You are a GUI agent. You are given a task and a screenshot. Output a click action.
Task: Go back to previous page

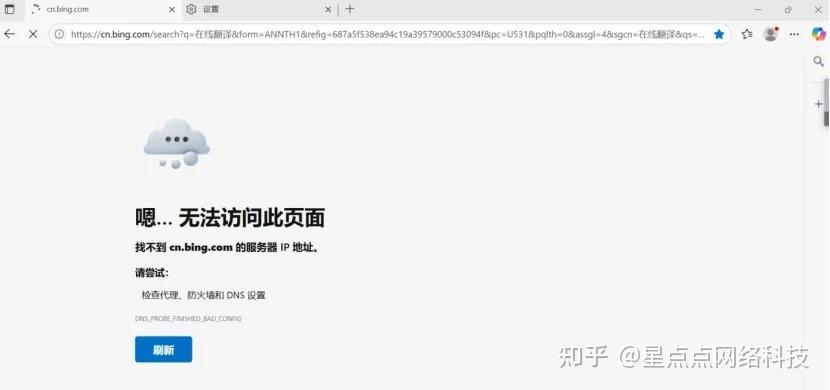pos(10,34)
